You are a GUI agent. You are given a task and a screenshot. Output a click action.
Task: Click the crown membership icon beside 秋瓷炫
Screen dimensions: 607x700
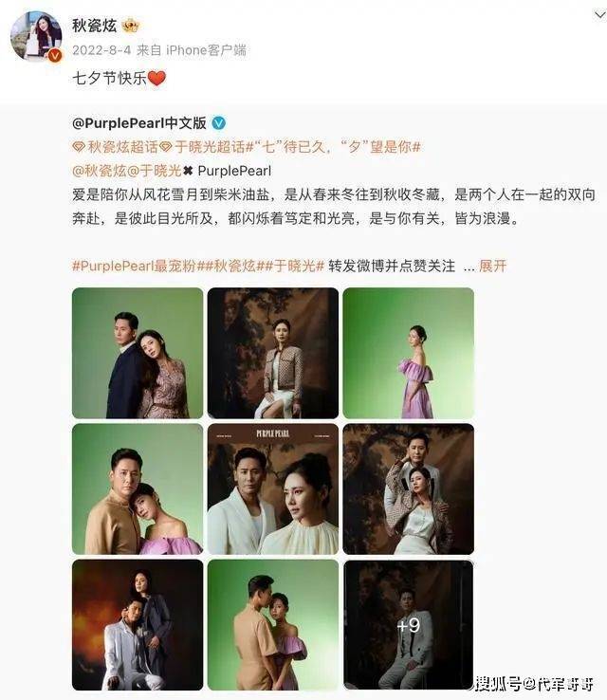pyautogui.click(x=130, y=26)
